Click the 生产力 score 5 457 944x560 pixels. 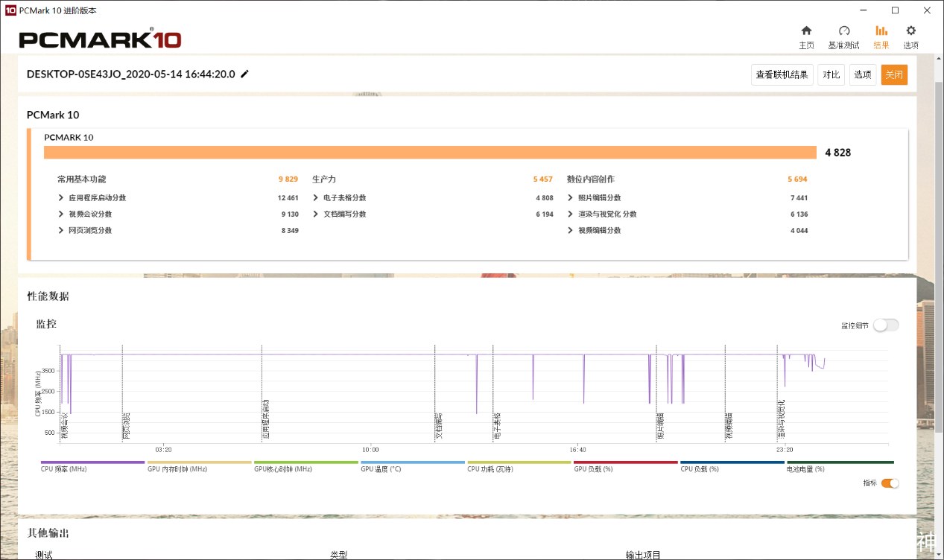click(543, 179)
